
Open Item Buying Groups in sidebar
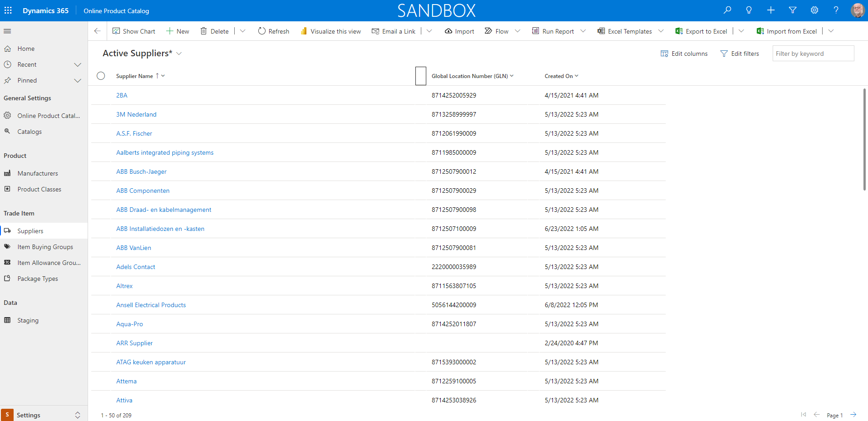[45, 247]
